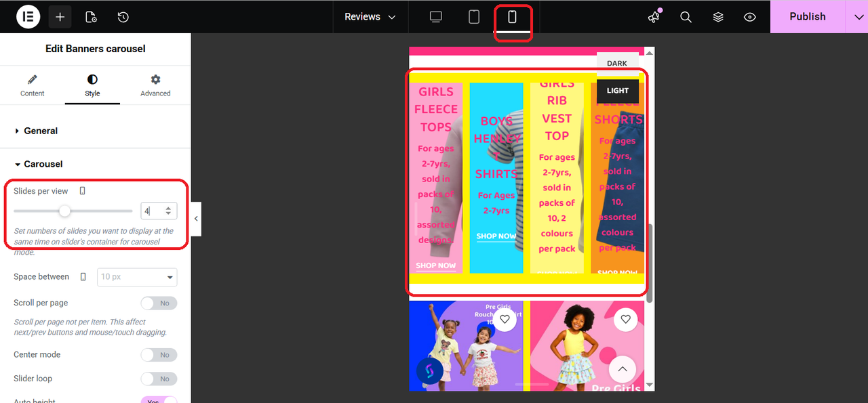Open the Elementor logo menu
868x403 pixels.
pos(28,16)
